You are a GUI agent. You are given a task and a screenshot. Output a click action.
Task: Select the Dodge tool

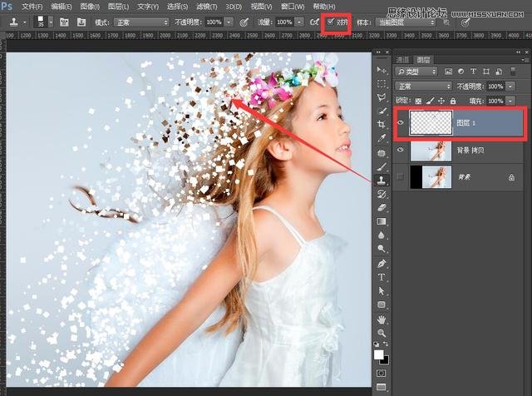click(x=382, y=249)
